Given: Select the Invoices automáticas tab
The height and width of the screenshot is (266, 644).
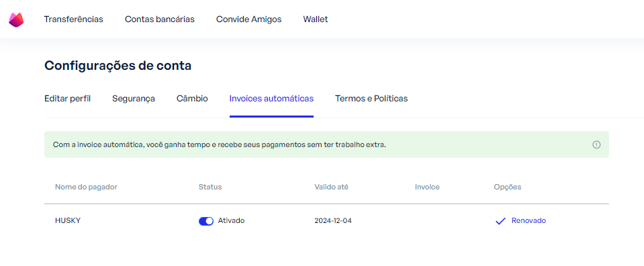Looking at the screenshot, I should (271, 99).
